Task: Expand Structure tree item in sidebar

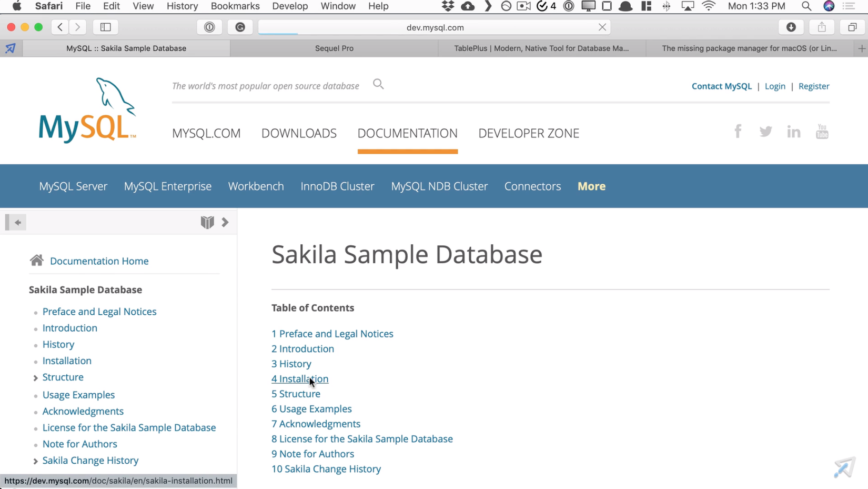Action: click(x=35, y=378)
